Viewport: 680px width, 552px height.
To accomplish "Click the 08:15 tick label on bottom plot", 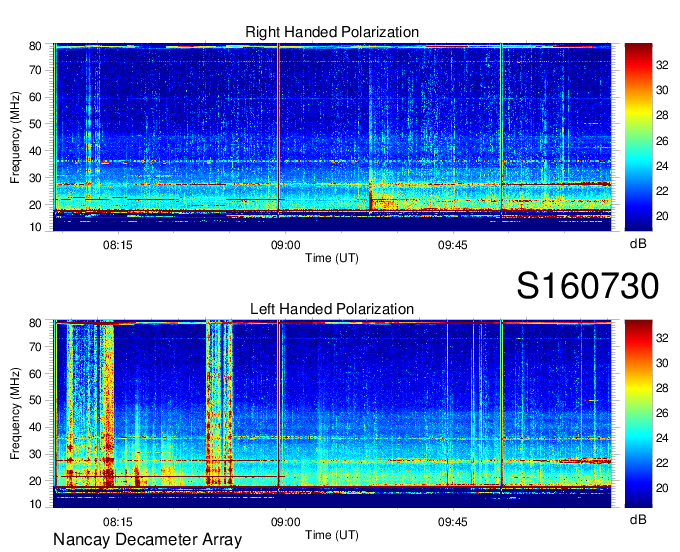I will point(118,522).
